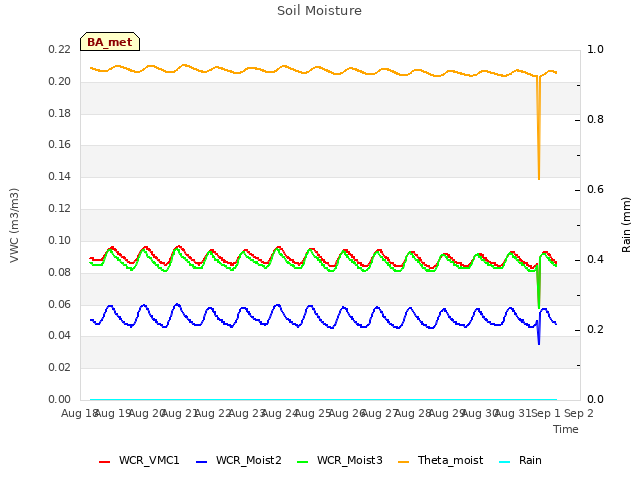640x480 pixels.
Task: Select the WCR_Moist3 legend label
Action: 349,460
